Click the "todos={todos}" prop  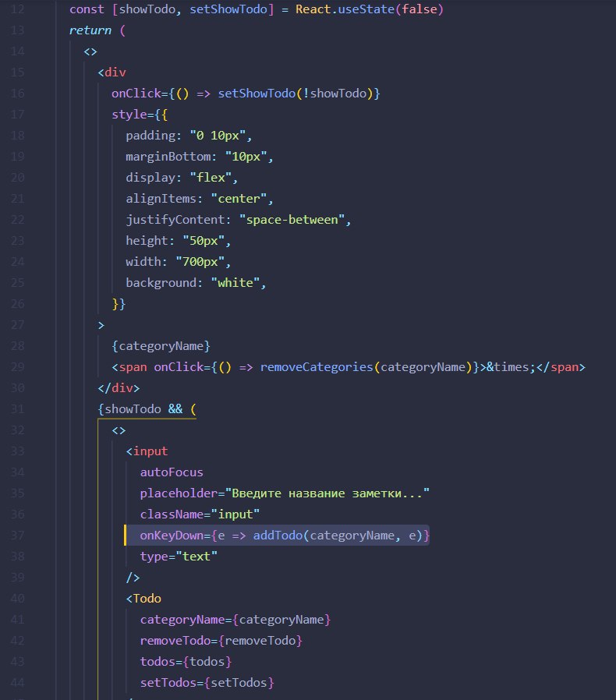186,662
